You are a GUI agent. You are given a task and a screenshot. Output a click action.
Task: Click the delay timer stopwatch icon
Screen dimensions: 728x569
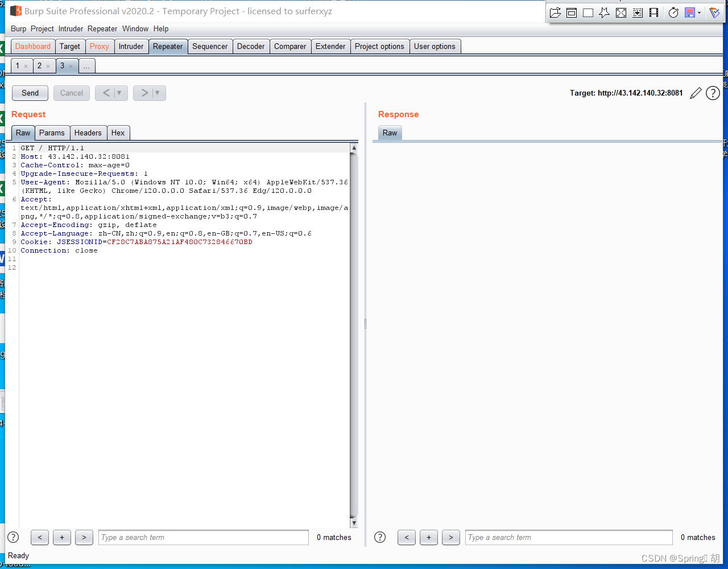[x=673, y=13]
